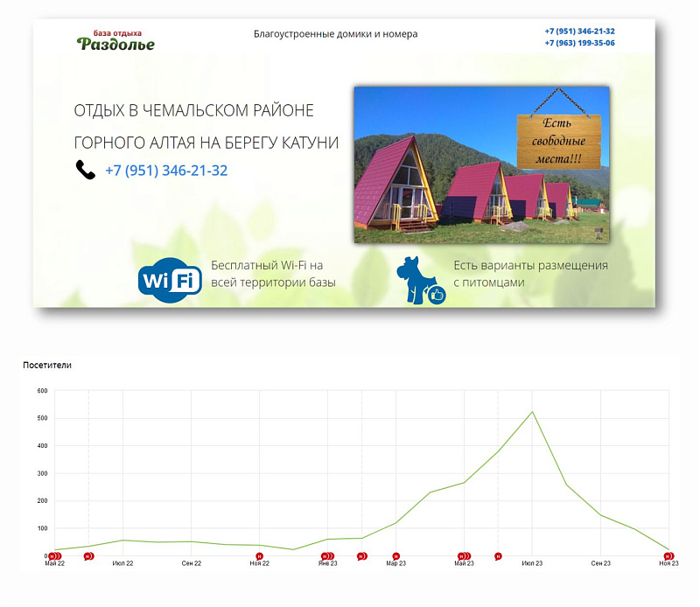
Task: Click the black phone handset icon
Action: [x=86, y=170]
